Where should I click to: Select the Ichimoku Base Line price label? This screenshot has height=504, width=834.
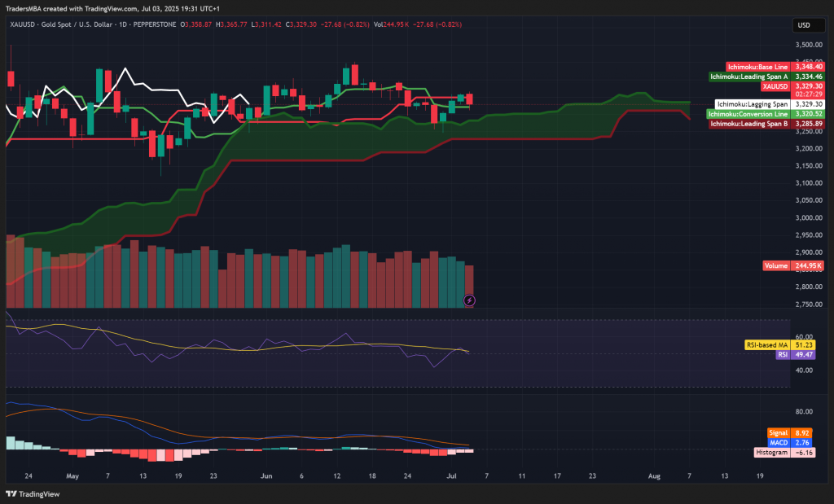coord(757,66)
